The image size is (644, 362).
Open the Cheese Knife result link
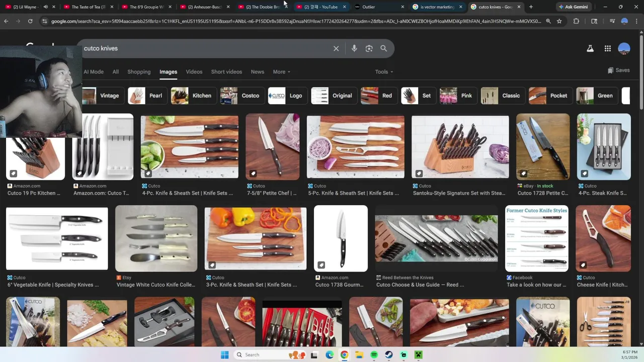[x=602, y=285]
